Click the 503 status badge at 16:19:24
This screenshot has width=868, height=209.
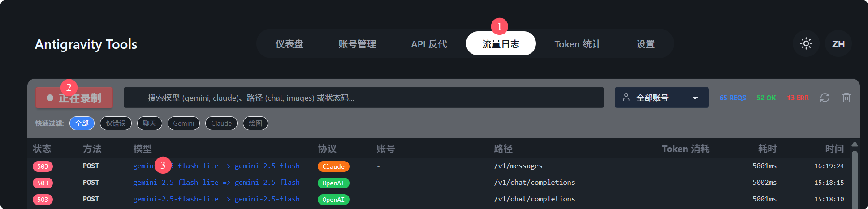pyautogui.click(x=43, y=166)
